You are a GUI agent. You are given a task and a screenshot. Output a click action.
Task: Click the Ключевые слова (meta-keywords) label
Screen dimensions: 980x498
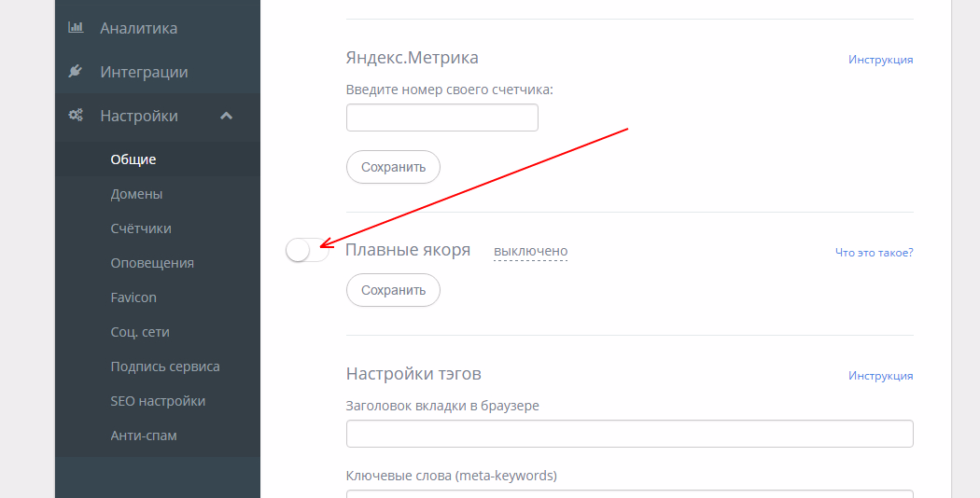click(x=451, y=476)
